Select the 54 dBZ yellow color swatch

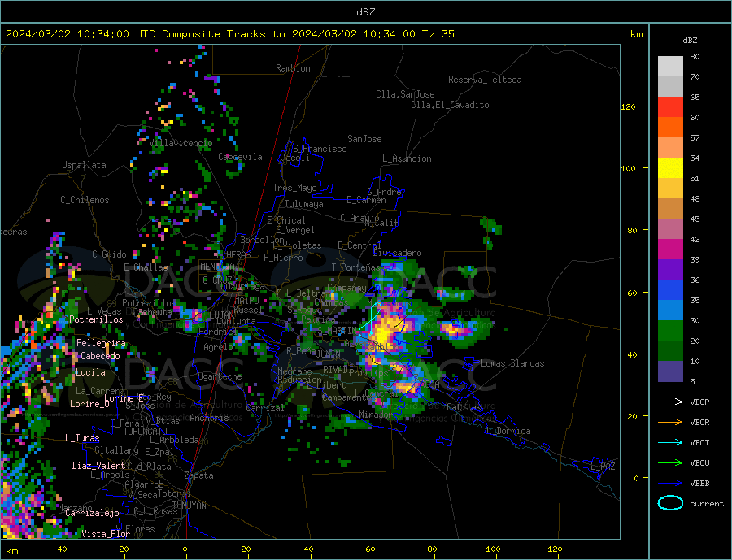pos(670,168)
